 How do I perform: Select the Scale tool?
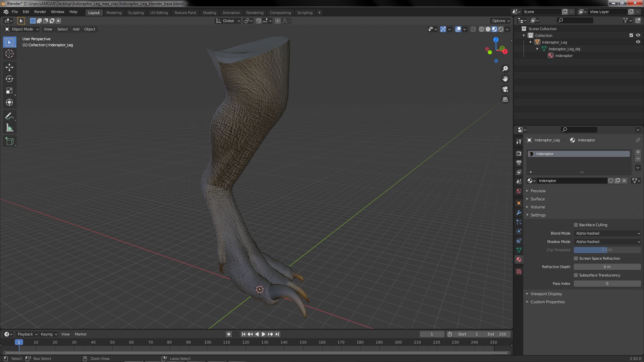pyautogui.click(x=9, y=91)
